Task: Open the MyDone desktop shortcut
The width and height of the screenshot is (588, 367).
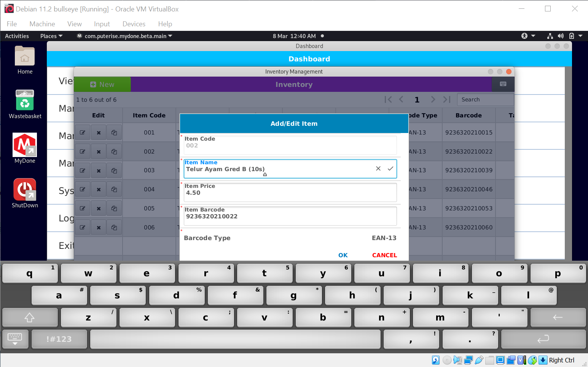Action: point(25,148)
